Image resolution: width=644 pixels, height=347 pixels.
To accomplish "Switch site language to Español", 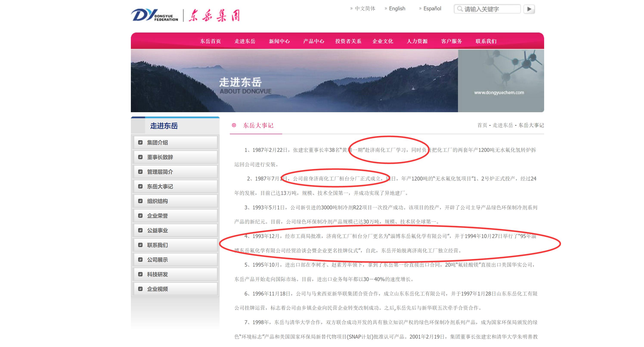I will click(x=432, y=8).
